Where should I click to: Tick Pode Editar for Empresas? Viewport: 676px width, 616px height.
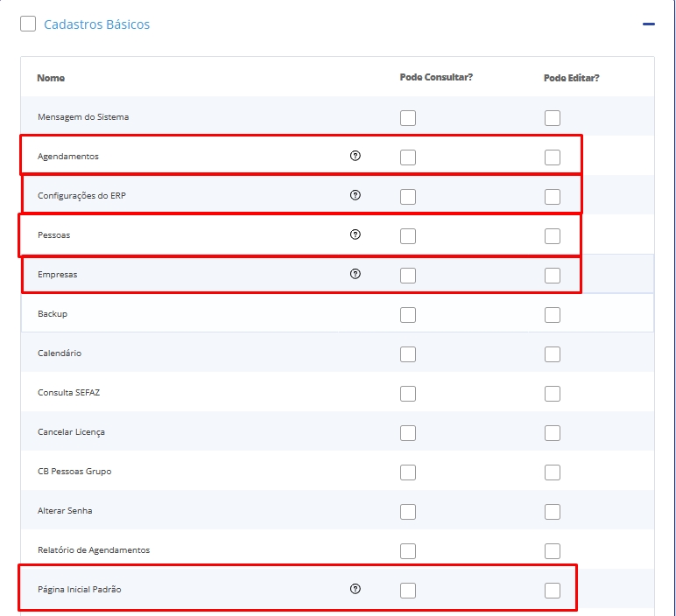pos(552,276)
